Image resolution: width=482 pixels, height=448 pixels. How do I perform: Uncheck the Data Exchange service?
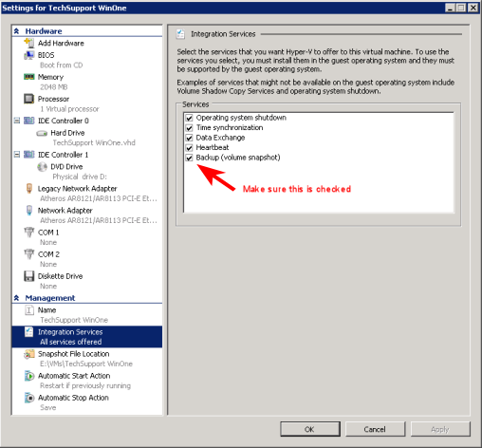[x=189, y=138]
